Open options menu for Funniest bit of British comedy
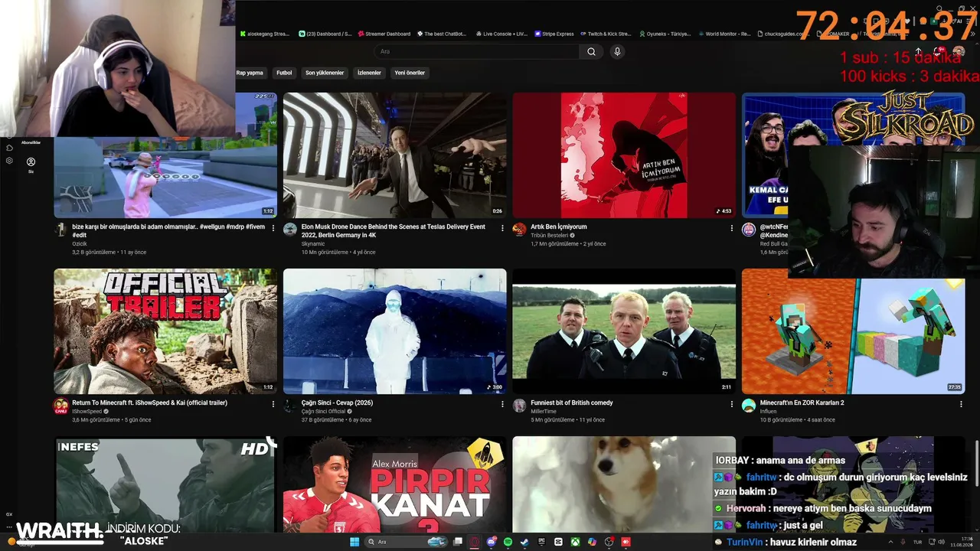This screenshot has width=980, height=551. click(732, 403)
